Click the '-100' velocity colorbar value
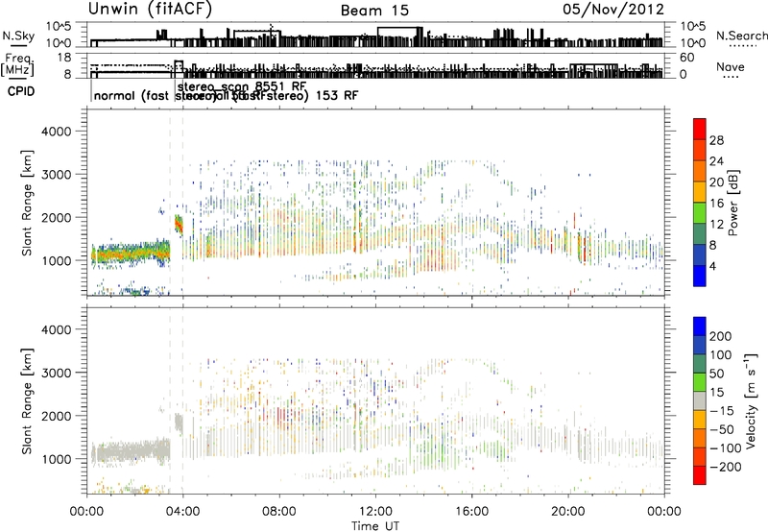Viewport: 768px width, 532px height. click(x=726, y=447)
